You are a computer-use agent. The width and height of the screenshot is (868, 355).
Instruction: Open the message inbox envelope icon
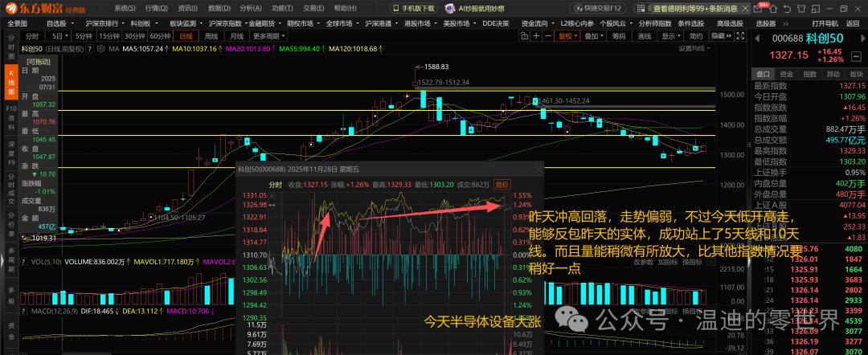pos(758,9)
